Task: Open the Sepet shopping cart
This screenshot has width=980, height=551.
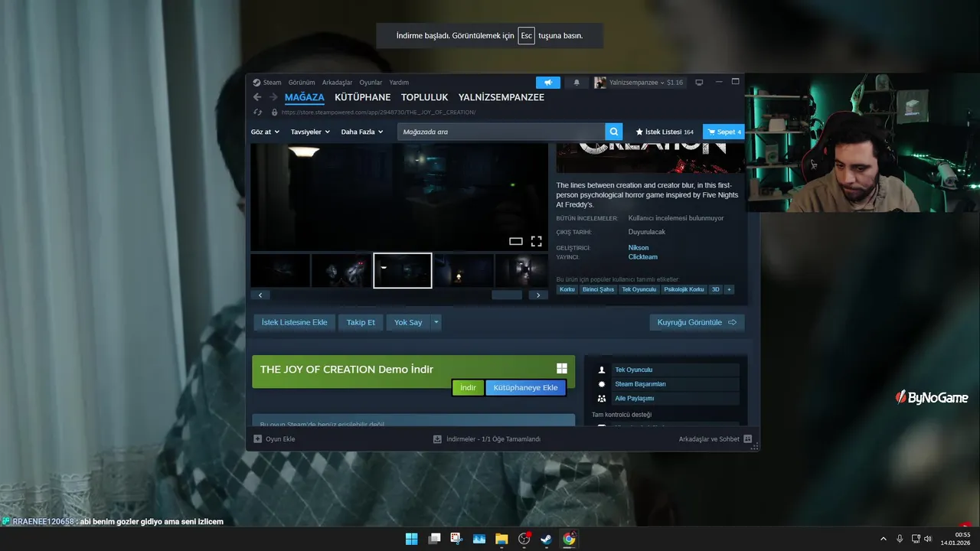Action: click(x=724, y=132)
